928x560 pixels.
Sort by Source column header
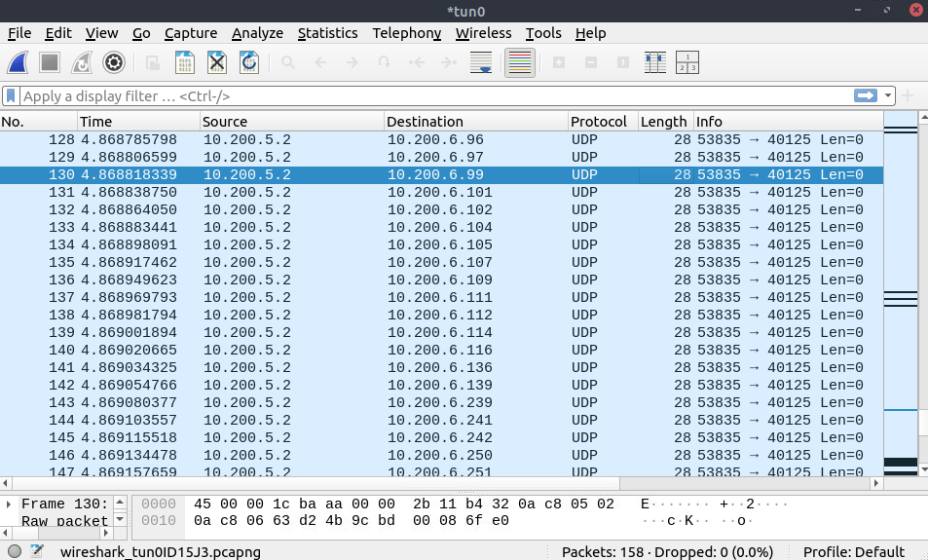click(292, 122)
